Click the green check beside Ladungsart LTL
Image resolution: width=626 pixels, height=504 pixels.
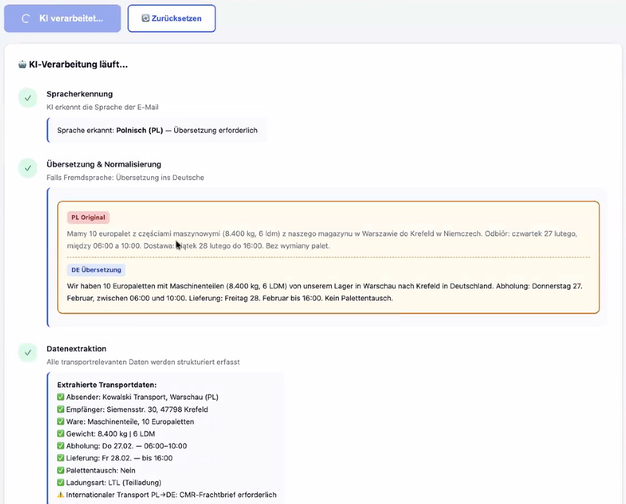[x=61, y=482]
